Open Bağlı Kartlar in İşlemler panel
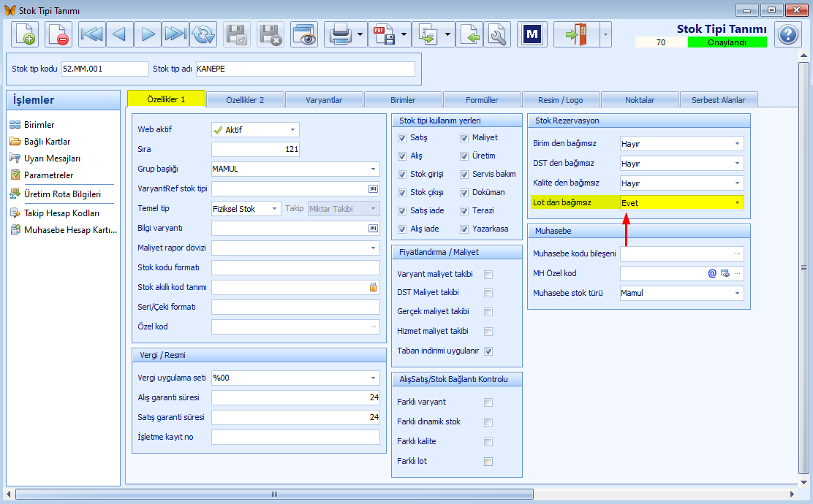The width and height of the screenshot is (813, 504). click(47, 142)
